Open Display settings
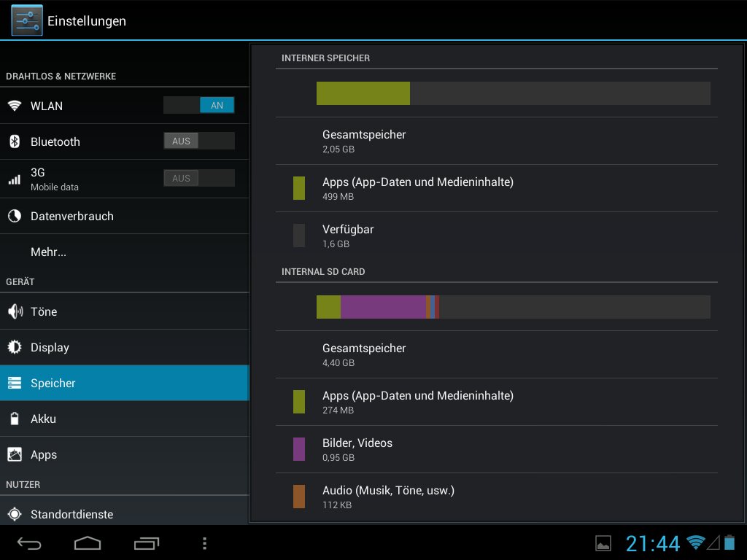This screenshot has width=747, height=560. (x=124, y=347)
